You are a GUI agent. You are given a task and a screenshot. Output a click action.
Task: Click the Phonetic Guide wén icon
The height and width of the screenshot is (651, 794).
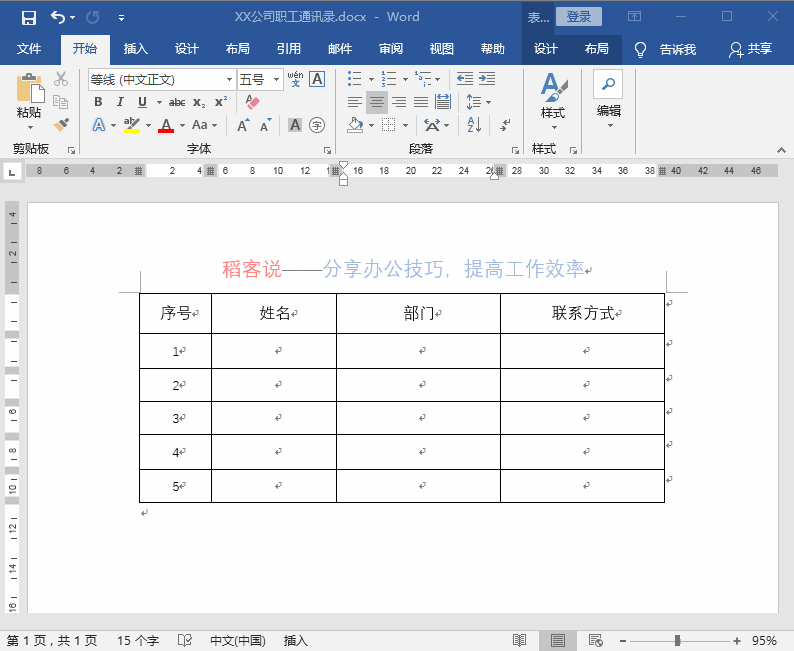point(295,79)
